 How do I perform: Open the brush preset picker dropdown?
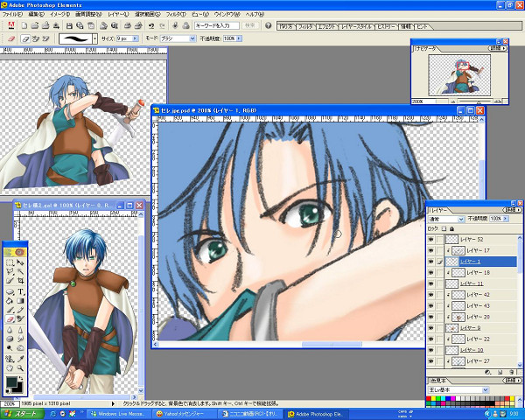tap(95, 38)
